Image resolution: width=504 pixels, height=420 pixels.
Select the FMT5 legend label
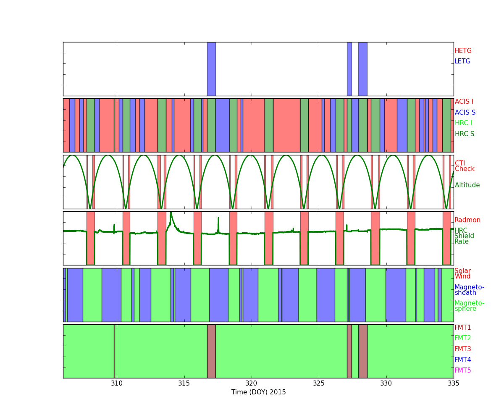click(462, 370)
